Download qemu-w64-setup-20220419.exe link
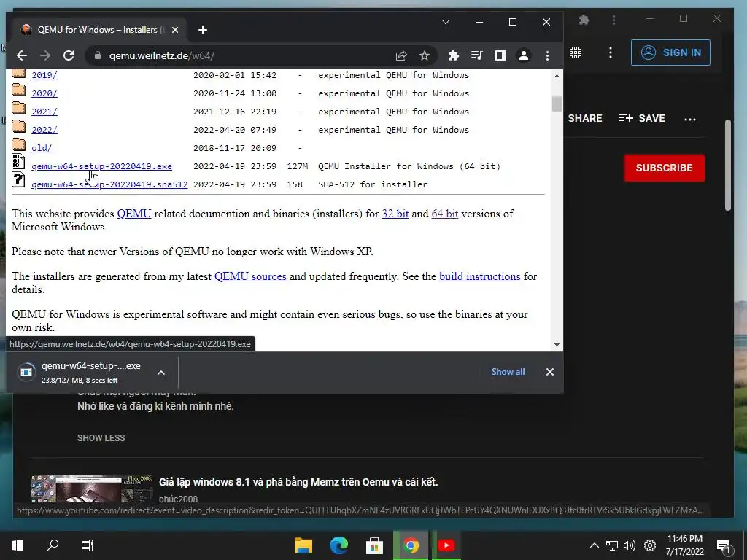The width and height of the screenshot is (747, 560). [101, 166]
